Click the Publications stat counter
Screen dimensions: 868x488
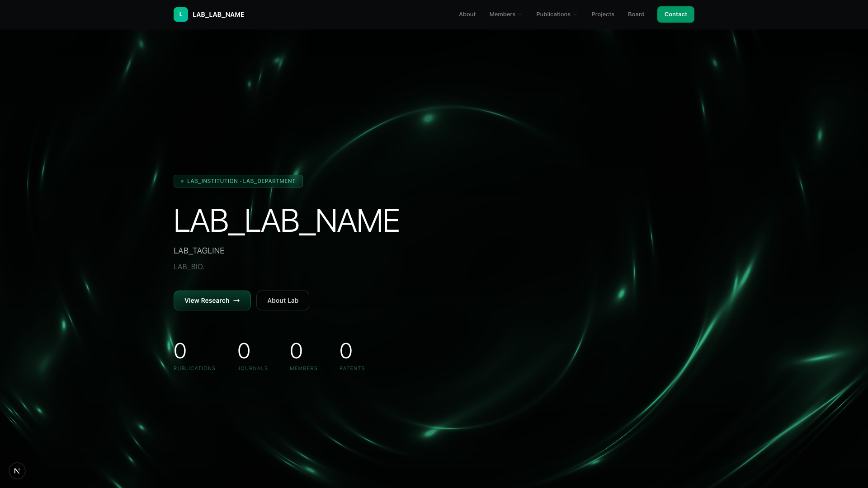pyautogui.click(x=194, y=357)
